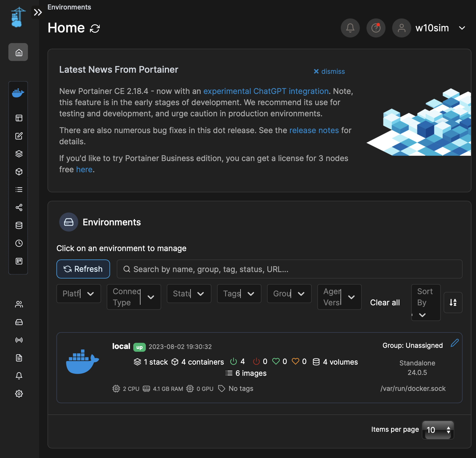Image resolution: width=476 pixels, height=458 pixels.
Task: Click the user avatar icon
Action: [401, 28]
